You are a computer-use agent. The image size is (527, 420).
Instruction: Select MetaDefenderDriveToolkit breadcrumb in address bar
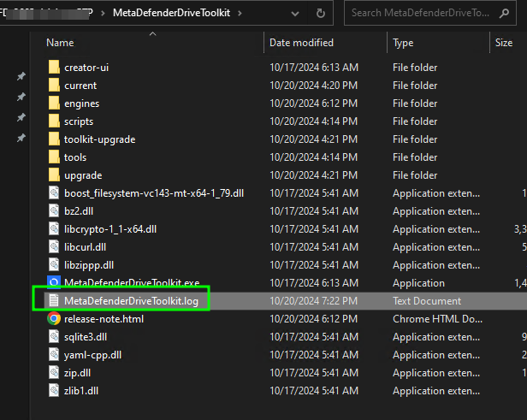click(171, 13)
